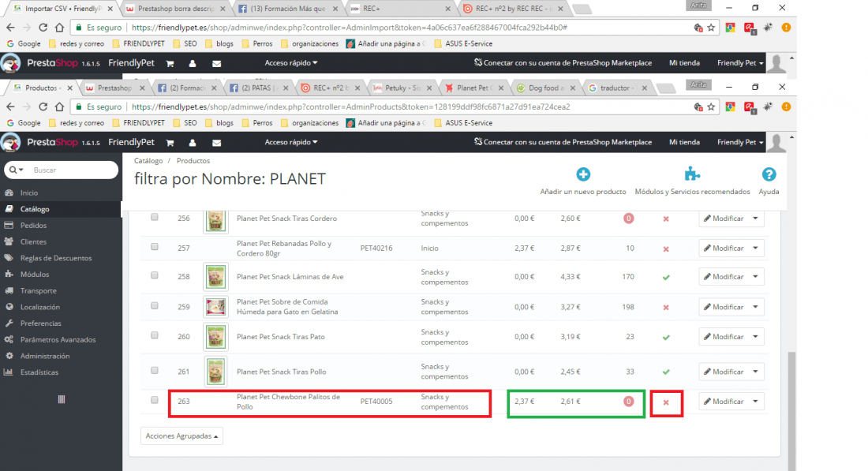
Task: Click the product list vertical scrollbar
Action: coord(791,409)
